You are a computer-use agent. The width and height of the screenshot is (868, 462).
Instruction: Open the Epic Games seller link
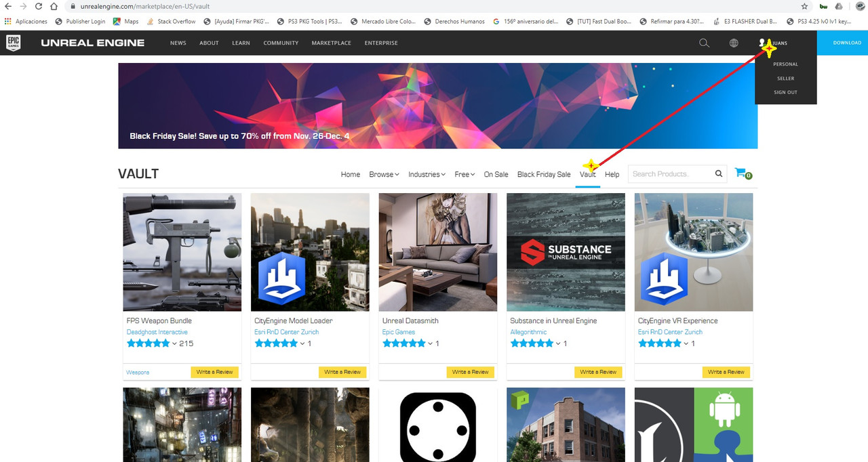click(399, 332)
